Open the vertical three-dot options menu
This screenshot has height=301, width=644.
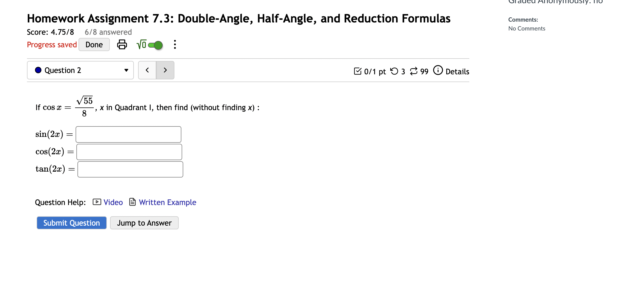175,44
